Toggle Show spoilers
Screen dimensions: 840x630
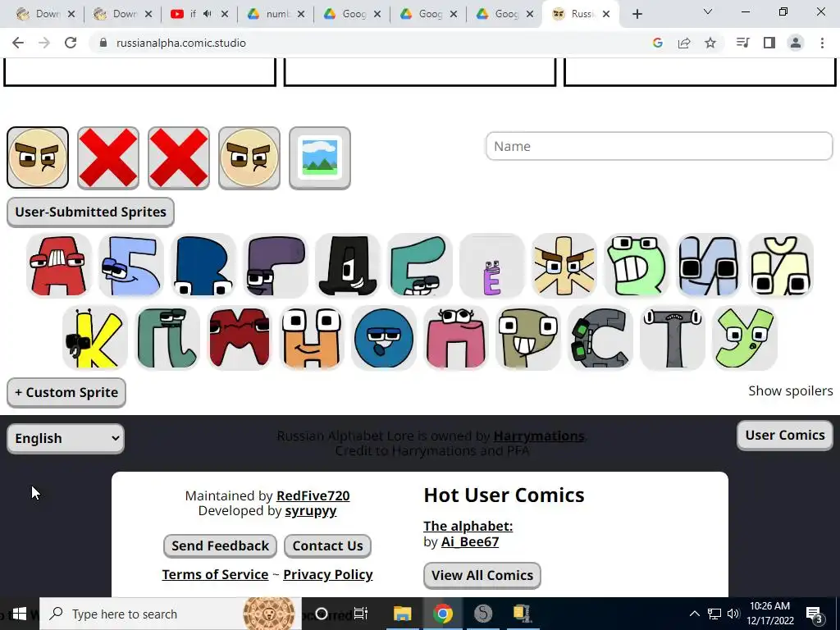click(x=791, y=391)
